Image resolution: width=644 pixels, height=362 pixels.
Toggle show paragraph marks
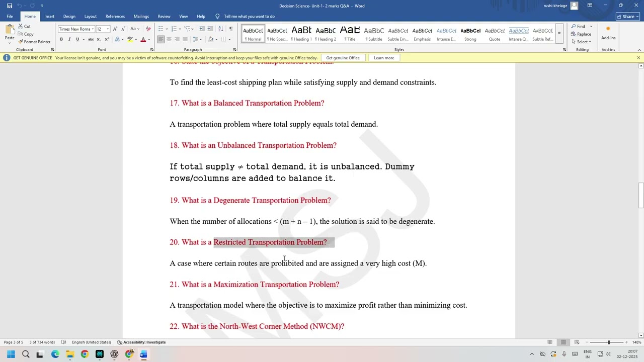[231, 29]
